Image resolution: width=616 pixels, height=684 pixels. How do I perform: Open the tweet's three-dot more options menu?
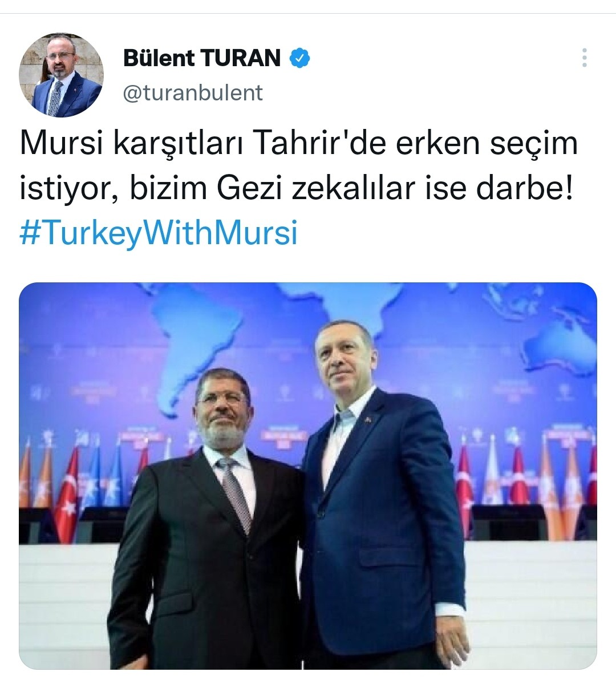pos(584,58)
